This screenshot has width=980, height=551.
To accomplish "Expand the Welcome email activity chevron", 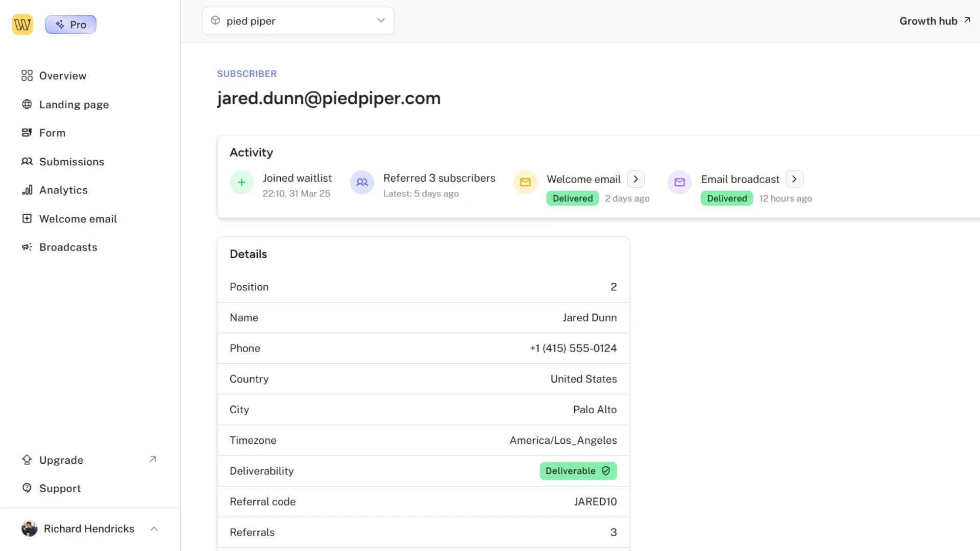I will 635,179.
